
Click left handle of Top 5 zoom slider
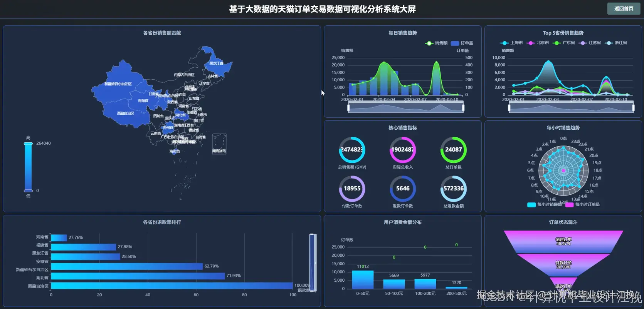point(509,108)
